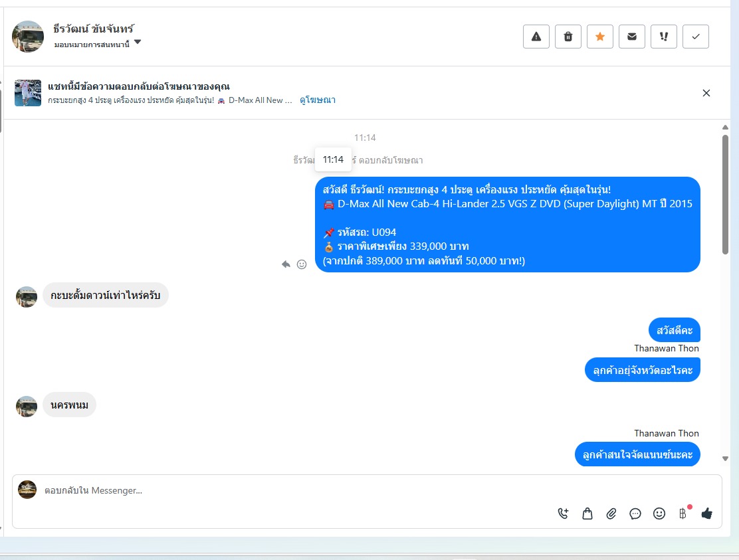Reply to the ad message with arrow icon

click(286, 264)
